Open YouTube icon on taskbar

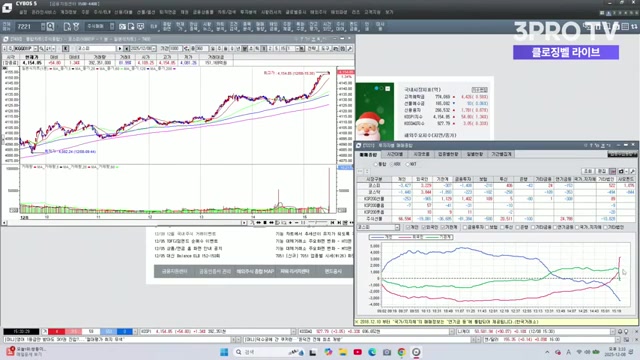358,352
